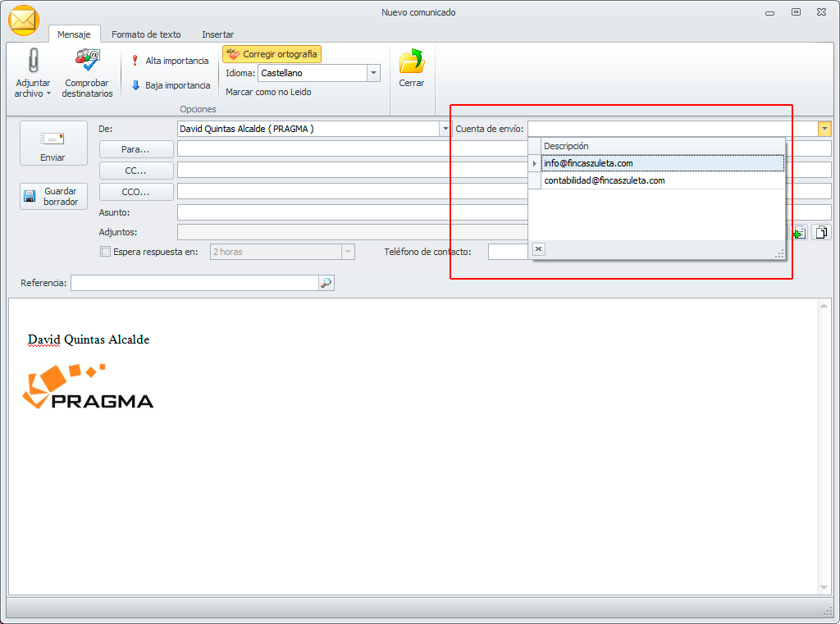Click the CC... button

click(136, 171)
